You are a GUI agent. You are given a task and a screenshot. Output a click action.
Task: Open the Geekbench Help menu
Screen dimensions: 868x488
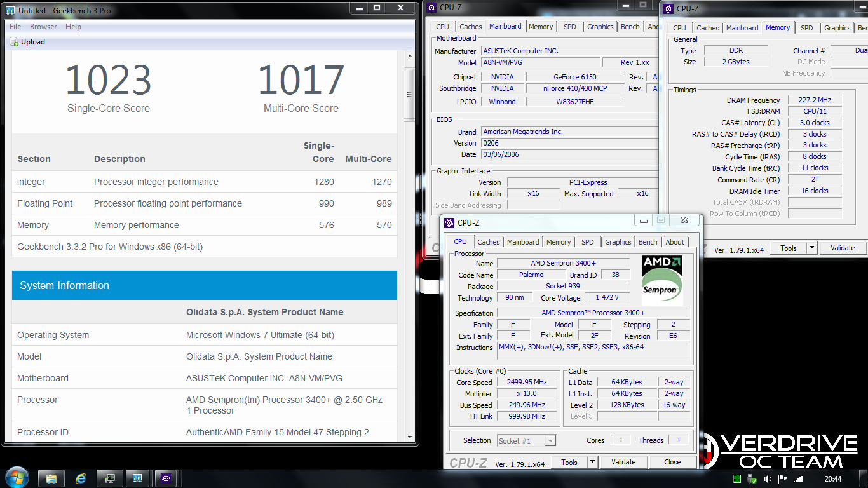73,27
